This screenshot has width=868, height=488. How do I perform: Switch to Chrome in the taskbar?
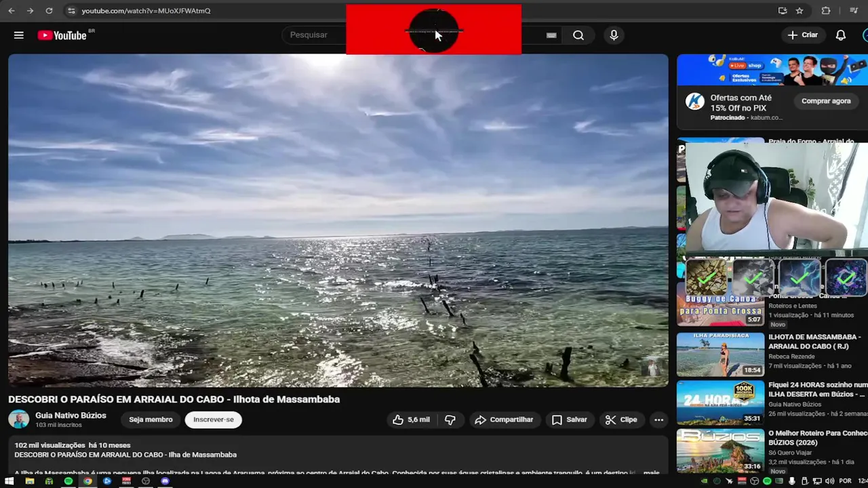coord(87,481)
